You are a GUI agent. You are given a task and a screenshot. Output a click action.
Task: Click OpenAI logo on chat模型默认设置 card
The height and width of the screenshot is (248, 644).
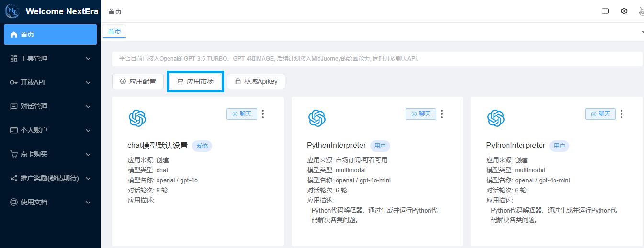[x=137, y=118]
